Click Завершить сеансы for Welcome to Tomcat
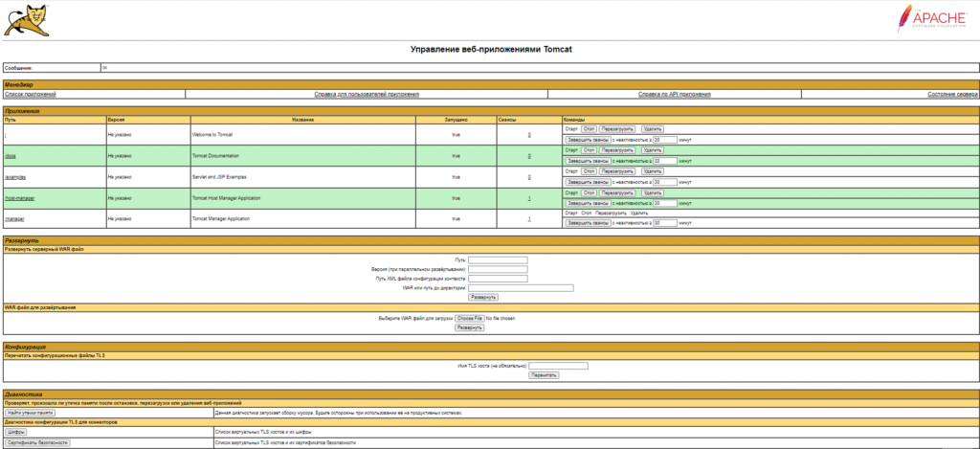980x449 pixels. click(588, 140)
